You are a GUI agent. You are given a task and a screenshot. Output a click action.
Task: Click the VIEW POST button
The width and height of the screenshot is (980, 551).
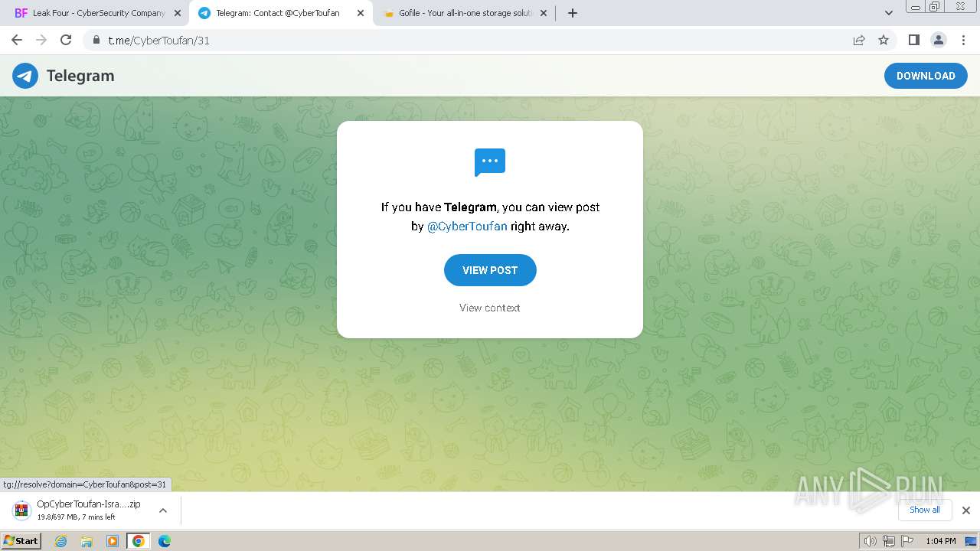tap(490, 270)
